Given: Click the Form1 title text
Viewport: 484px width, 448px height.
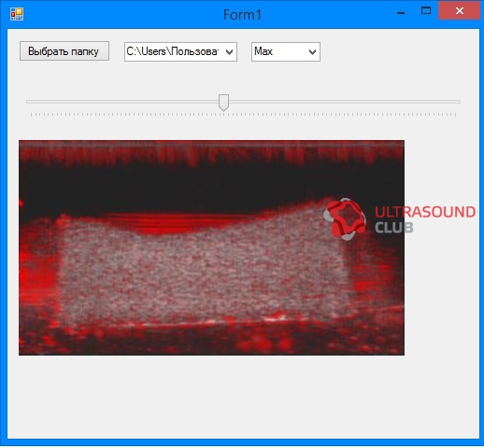Looking at the screenshot, I should (242, 15).
